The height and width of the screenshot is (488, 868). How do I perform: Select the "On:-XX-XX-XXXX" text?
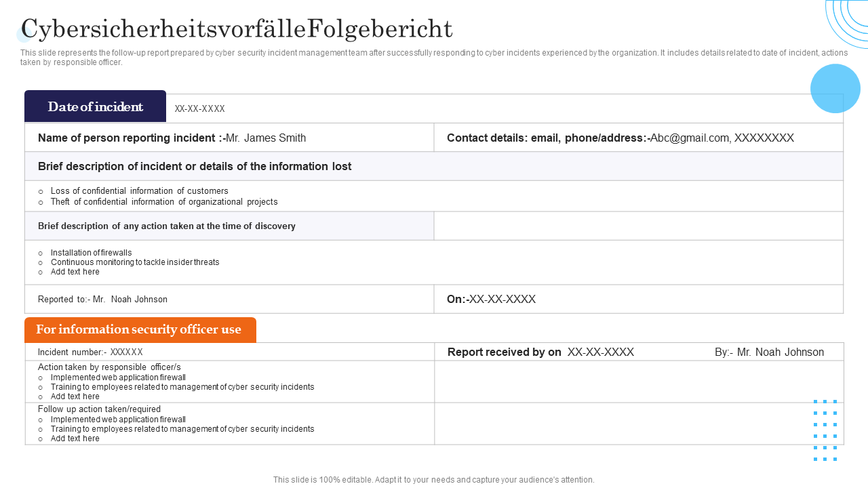tap(492, 300)
